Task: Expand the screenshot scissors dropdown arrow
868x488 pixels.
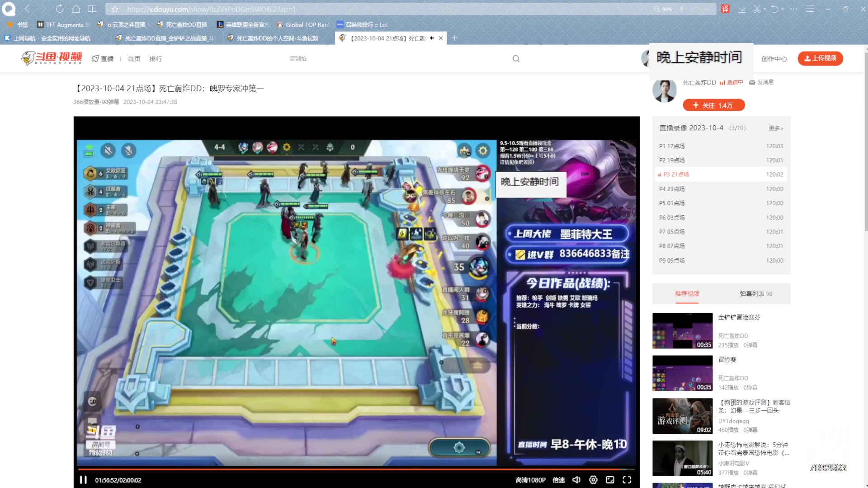Action: (764, 9)
